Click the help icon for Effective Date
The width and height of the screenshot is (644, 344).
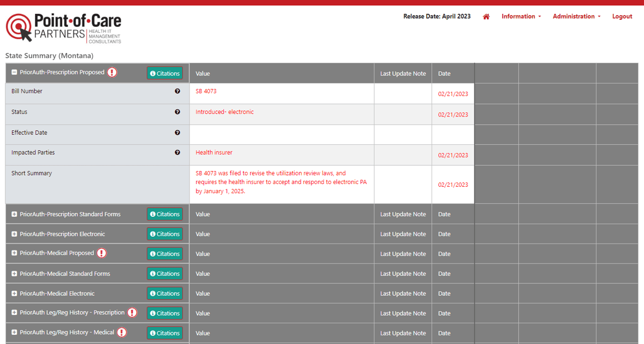178,133
